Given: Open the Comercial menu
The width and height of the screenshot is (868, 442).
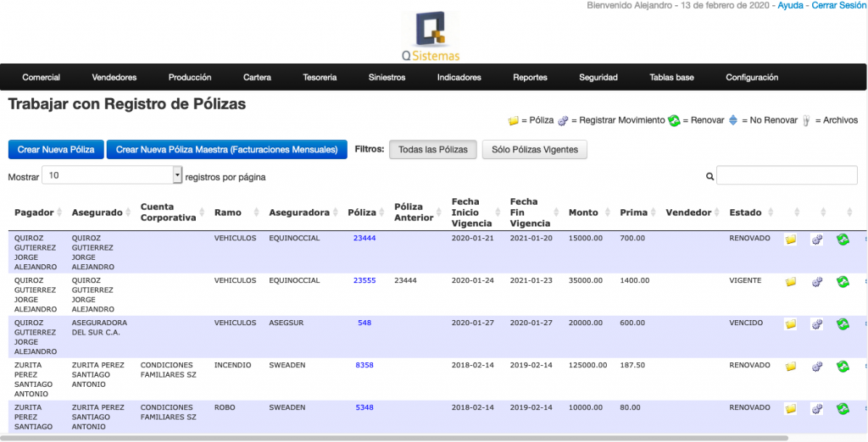Looking at the screenshot, I should click(41, 77).
